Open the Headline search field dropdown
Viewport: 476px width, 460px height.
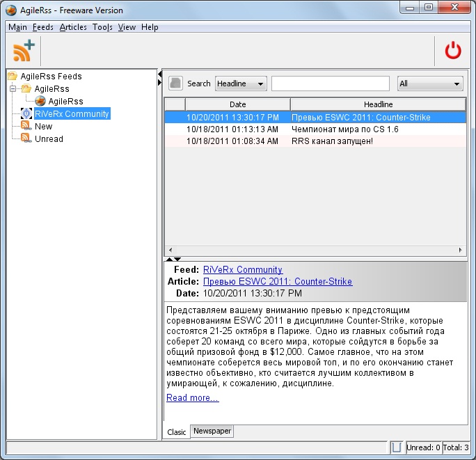241,84
